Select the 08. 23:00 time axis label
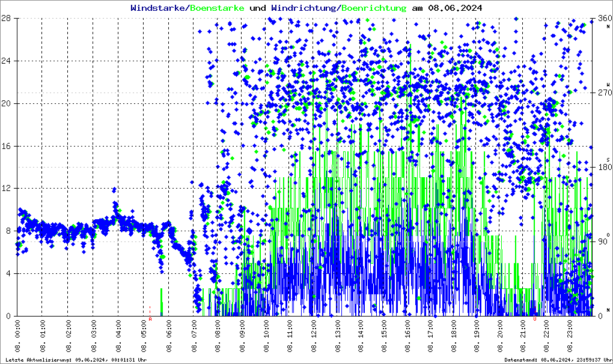Viewport: 613px width, 364px height. point(570,336)
